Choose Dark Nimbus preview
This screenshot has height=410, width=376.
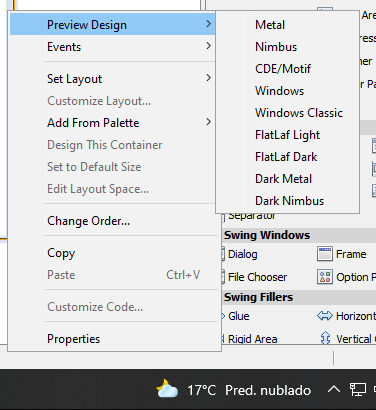[287, 201]
